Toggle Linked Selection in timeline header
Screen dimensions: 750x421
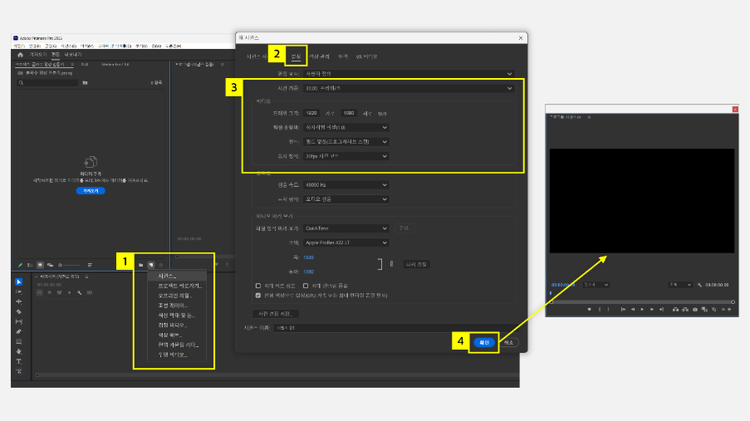(x=59, y=292)
